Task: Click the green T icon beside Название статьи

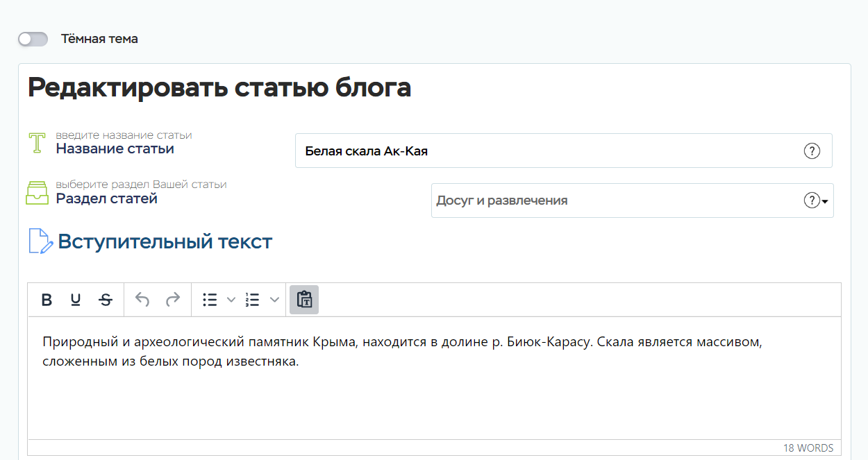Action: (37, 143)
